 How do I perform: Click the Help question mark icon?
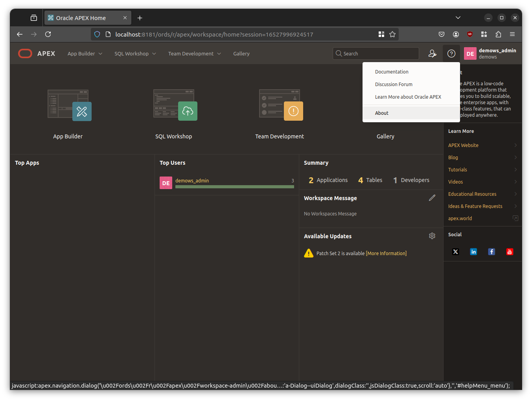pyautogui.click(x=451, y=53)
